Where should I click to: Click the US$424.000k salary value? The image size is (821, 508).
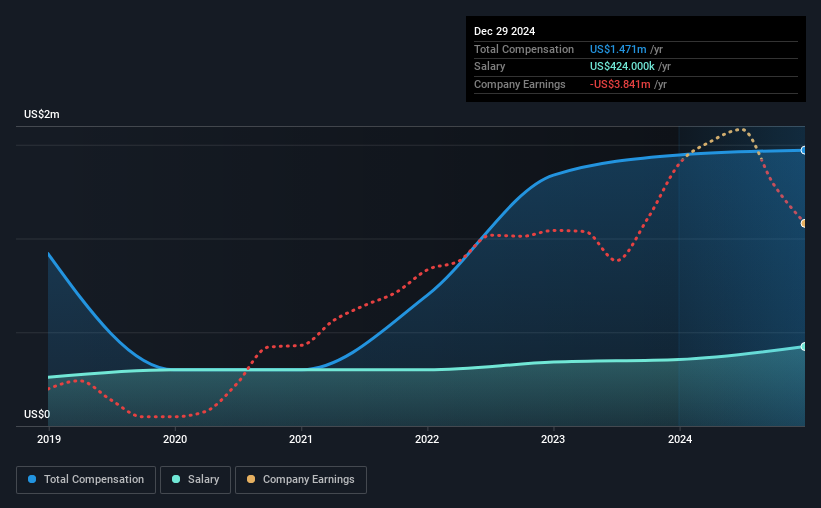tap(622, 67)
